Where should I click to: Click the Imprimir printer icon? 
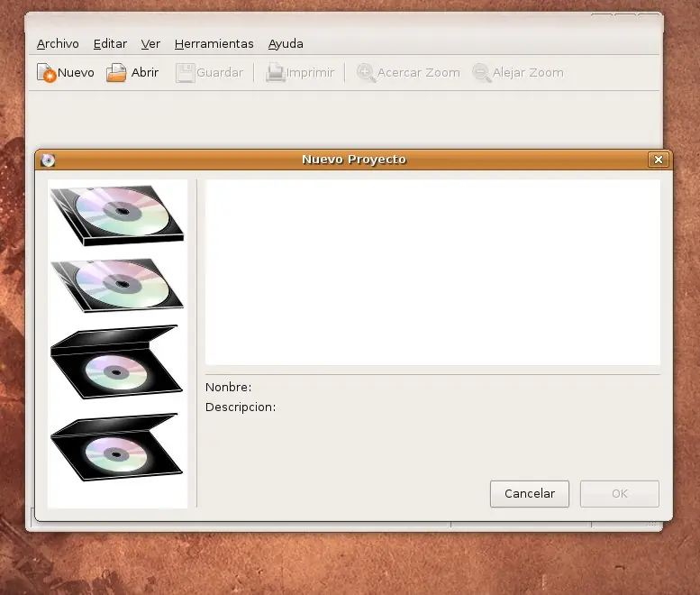pos(275,72)
